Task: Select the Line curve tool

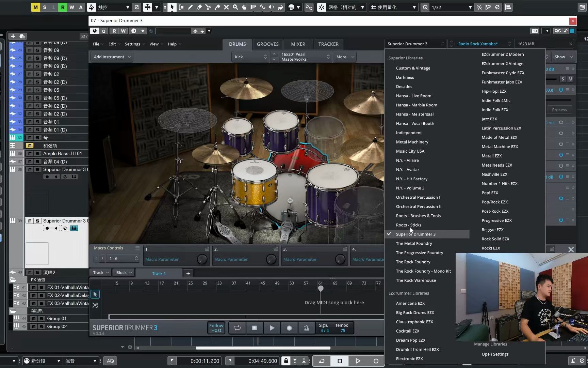Action: coord(262,7)
